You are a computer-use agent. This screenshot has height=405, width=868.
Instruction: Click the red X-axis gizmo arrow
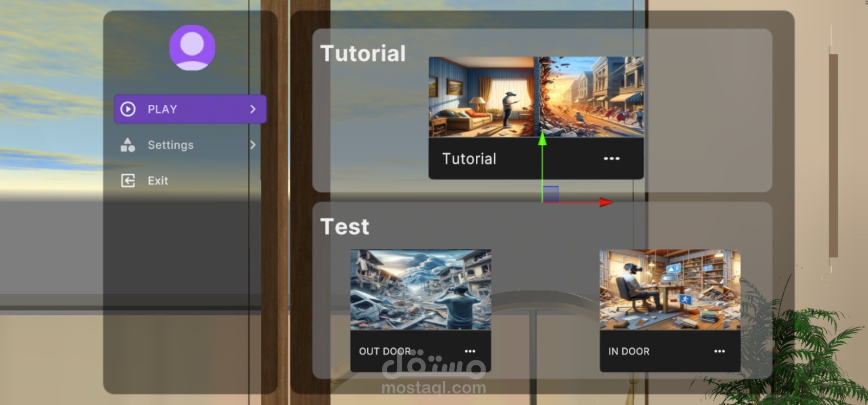(607, 202)
